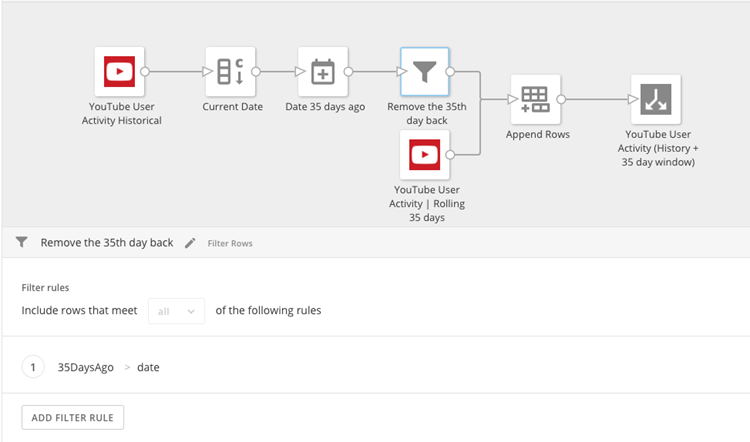Select the YouTube User Activity Rolling 35 days node
The image size is (750, 442).
click(425, 155)
